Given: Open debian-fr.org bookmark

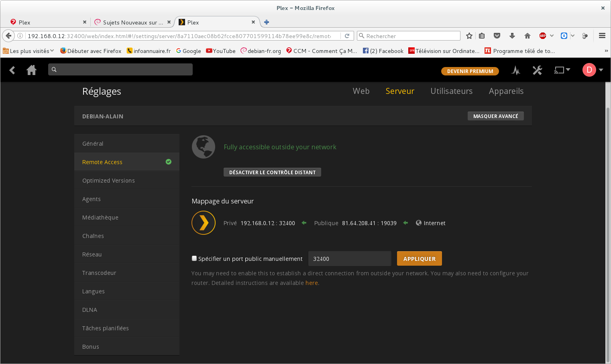Looking at the screenshot, I should (261, 51).
